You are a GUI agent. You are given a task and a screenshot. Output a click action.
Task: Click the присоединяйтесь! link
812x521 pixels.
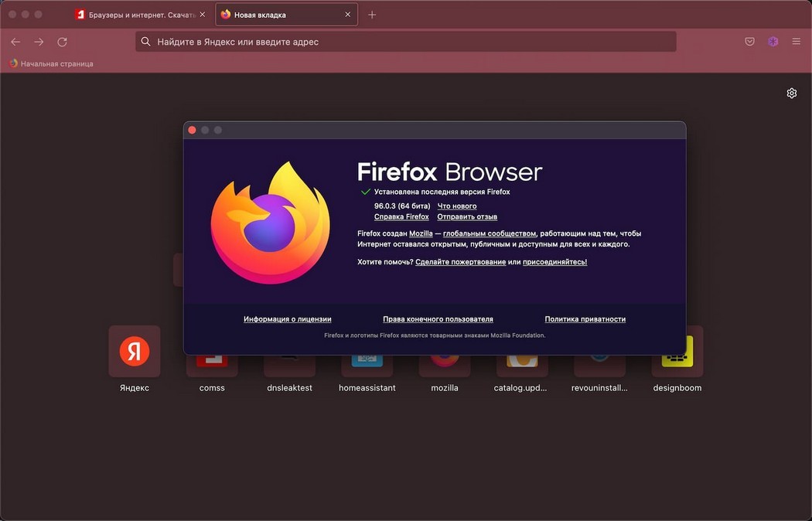point(554,262)
